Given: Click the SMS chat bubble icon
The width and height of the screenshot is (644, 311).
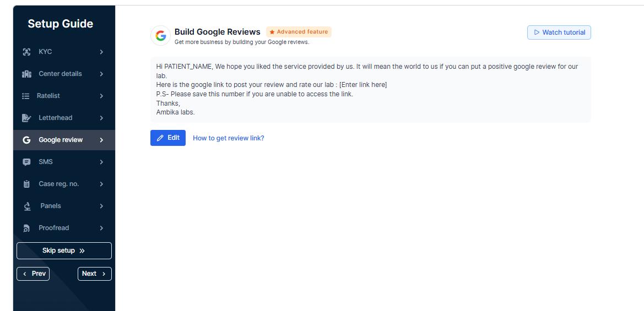Looking at the screenshot, I should [26, 162].
